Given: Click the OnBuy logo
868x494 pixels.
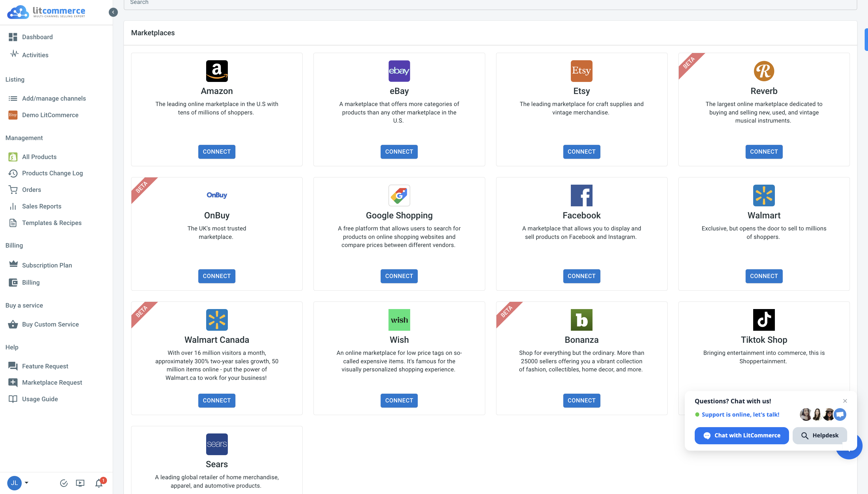Looking at the screenshot, I should (x=217, y=195).
